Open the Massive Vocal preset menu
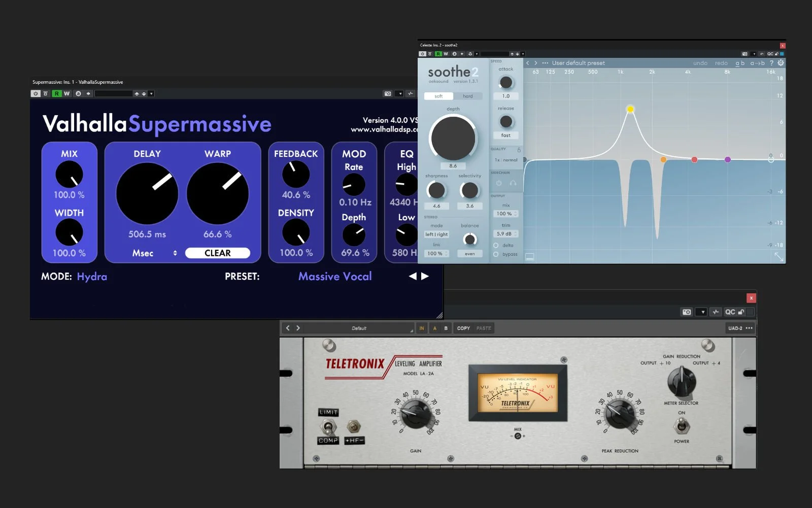Image resolution: width=812 pixels, height=508 pixels. pyautogui.click(x=335, y=277)
